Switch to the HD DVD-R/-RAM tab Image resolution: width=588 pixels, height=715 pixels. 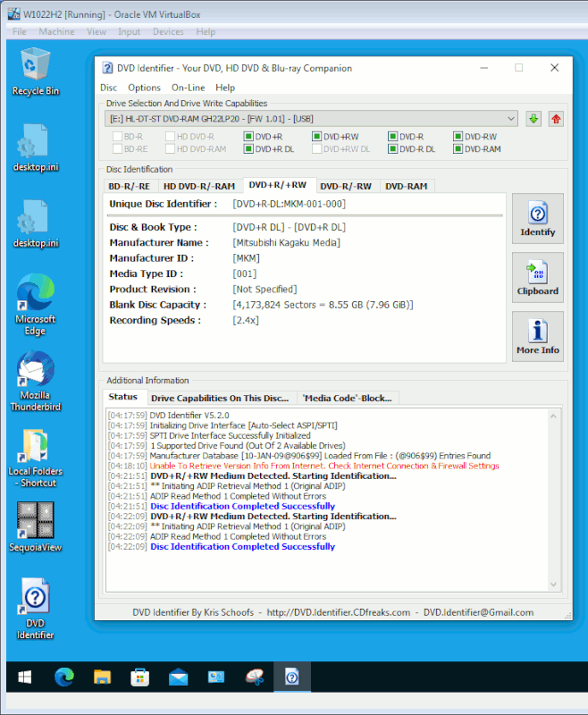coord(199,186)
